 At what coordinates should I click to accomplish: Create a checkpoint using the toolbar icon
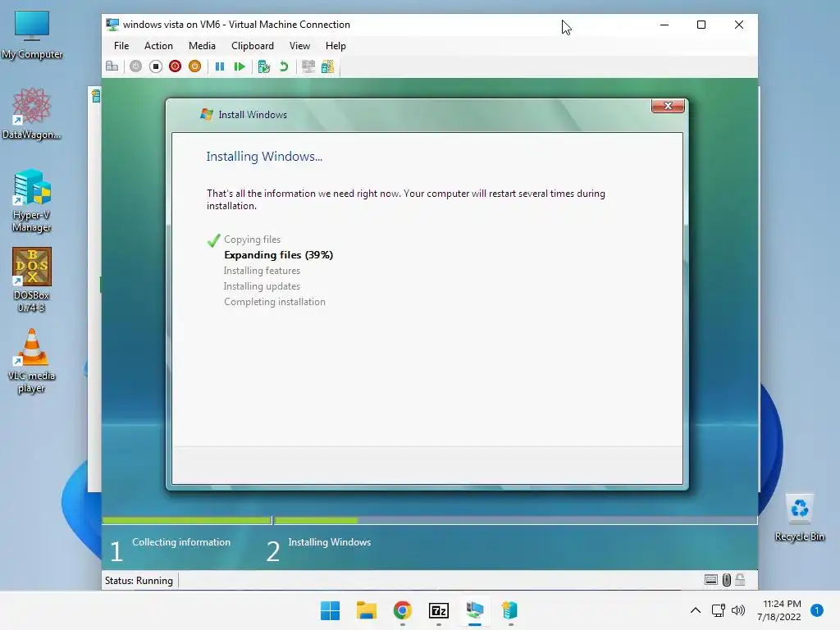point(263,66)
